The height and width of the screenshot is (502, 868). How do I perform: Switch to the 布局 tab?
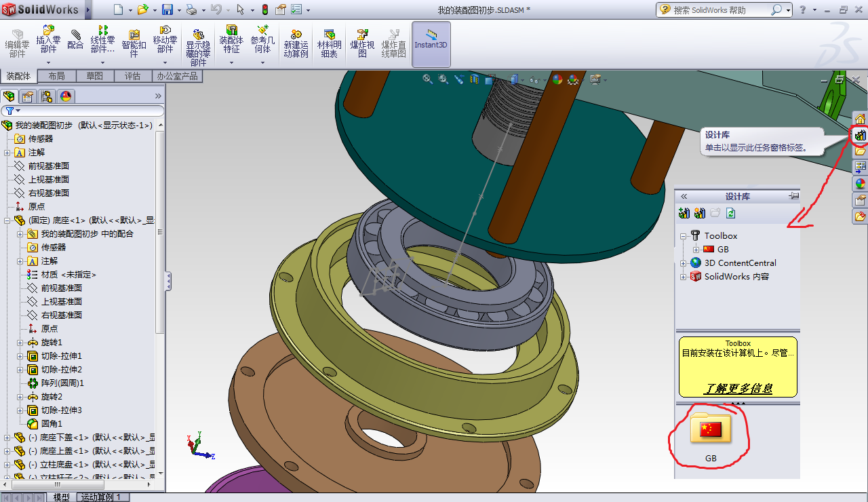56,76
